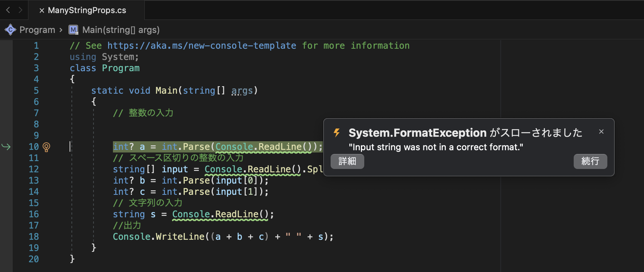Click line number 1 in gutter
Viewport: 644px width, 272px height.
(x=36, y=46)
